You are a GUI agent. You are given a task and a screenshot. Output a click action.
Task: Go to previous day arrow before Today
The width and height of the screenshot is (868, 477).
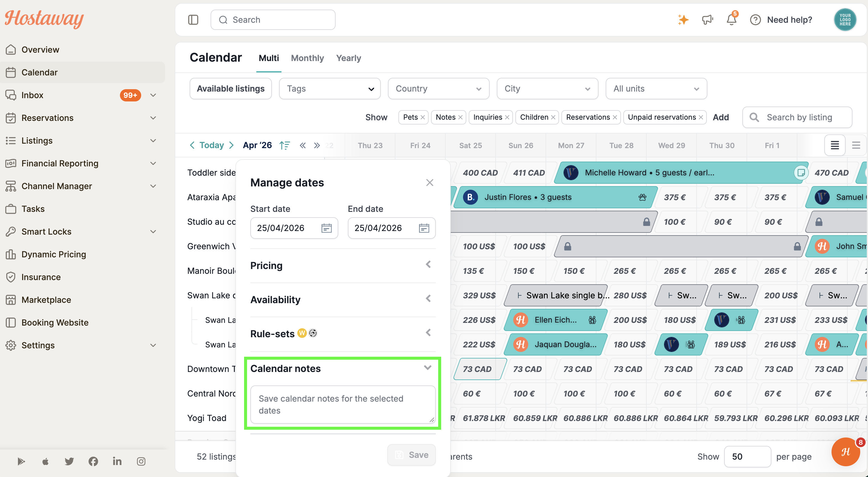pyautogui.click(x=192, y=145)
